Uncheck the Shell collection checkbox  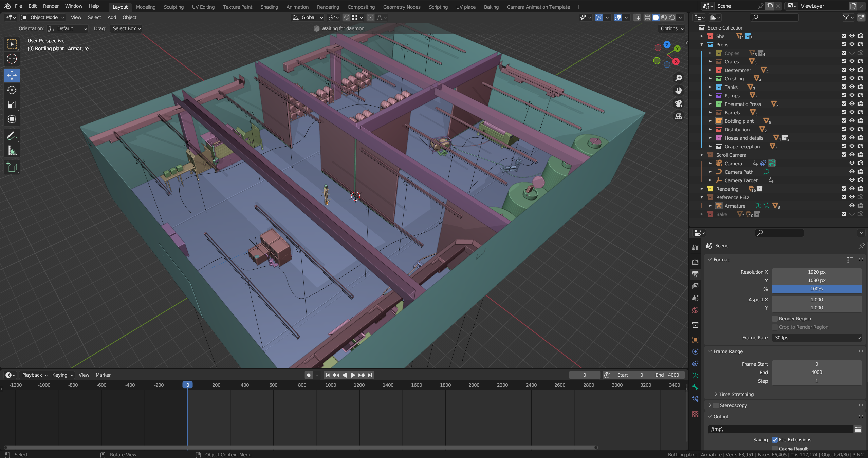[x=844, y=36]
